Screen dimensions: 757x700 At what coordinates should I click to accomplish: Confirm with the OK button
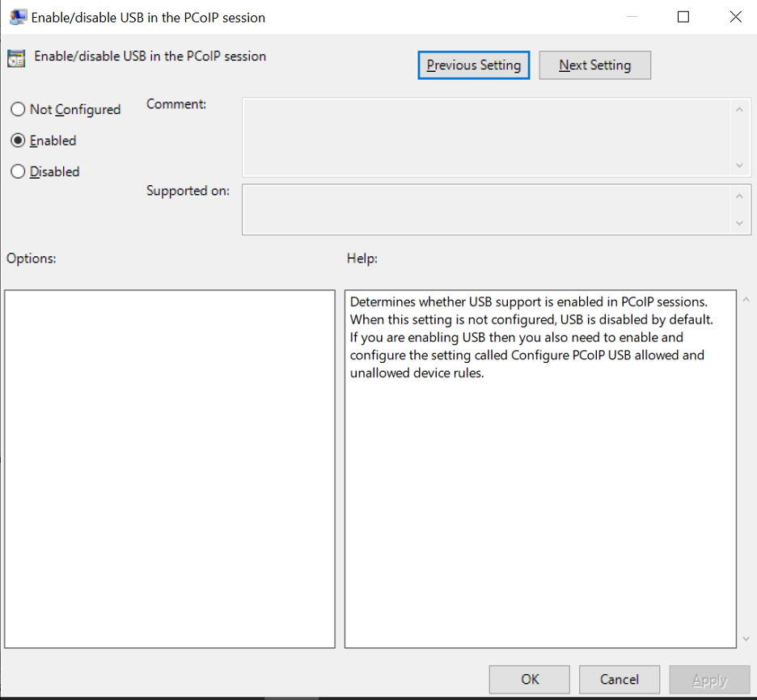point(530,679)
